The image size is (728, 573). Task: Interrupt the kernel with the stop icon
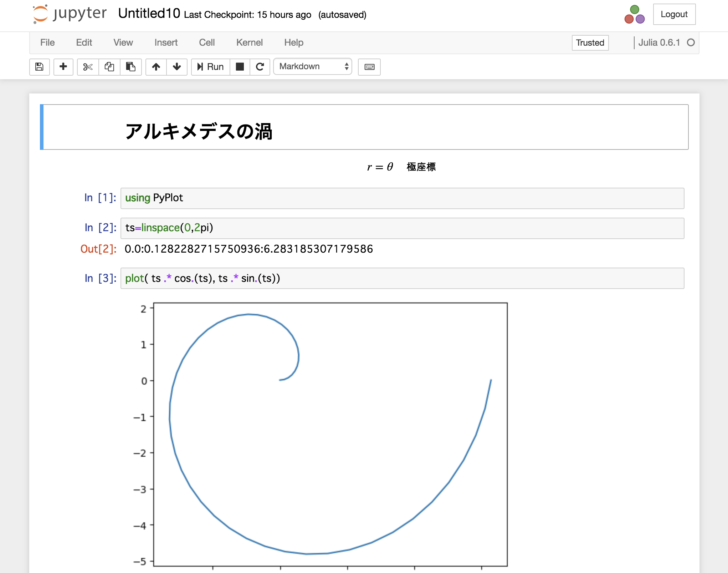tap(240, 67)
